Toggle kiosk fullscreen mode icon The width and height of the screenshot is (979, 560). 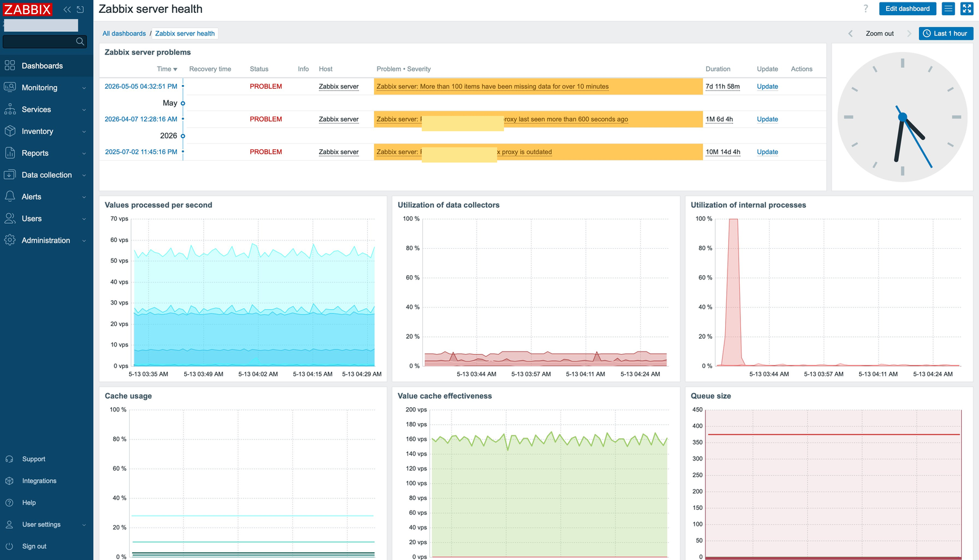pyautogui.click(x=967, y=9)
